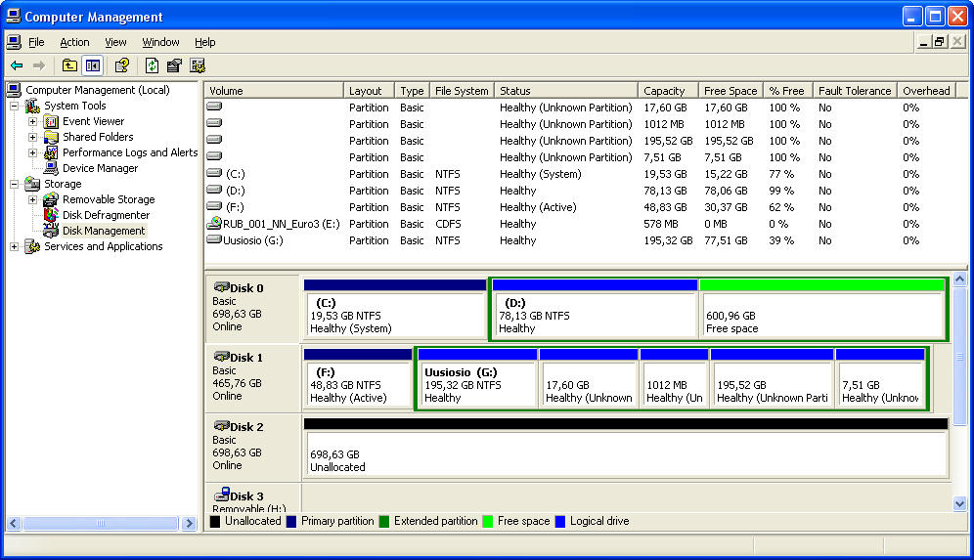
Task: Restore the inner MDI window
Action: click(x=940, y=42)
